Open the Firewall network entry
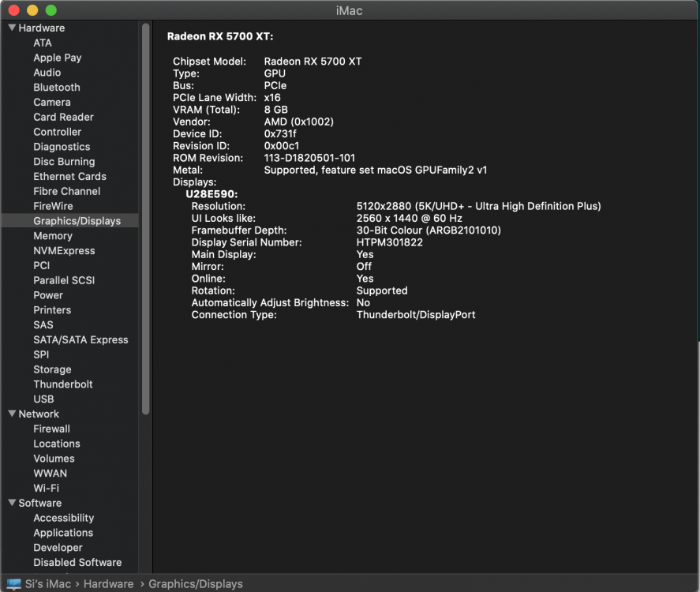Image resolution: width=700 pixels, height=592 pixels. 51,429
